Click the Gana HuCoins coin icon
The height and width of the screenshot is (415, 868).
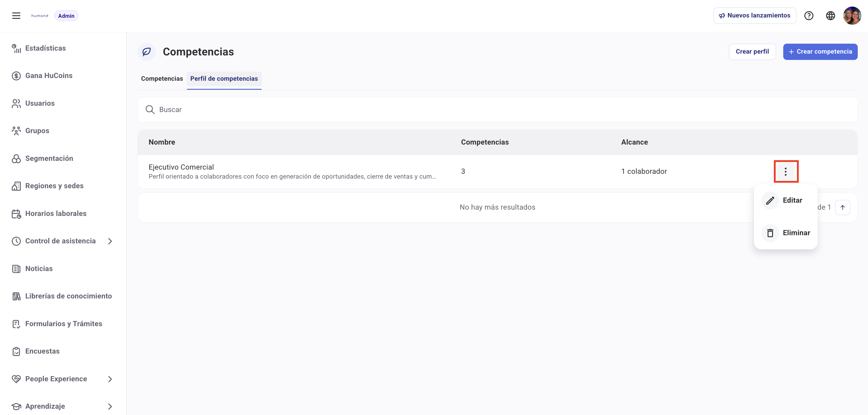pos(16,75)
